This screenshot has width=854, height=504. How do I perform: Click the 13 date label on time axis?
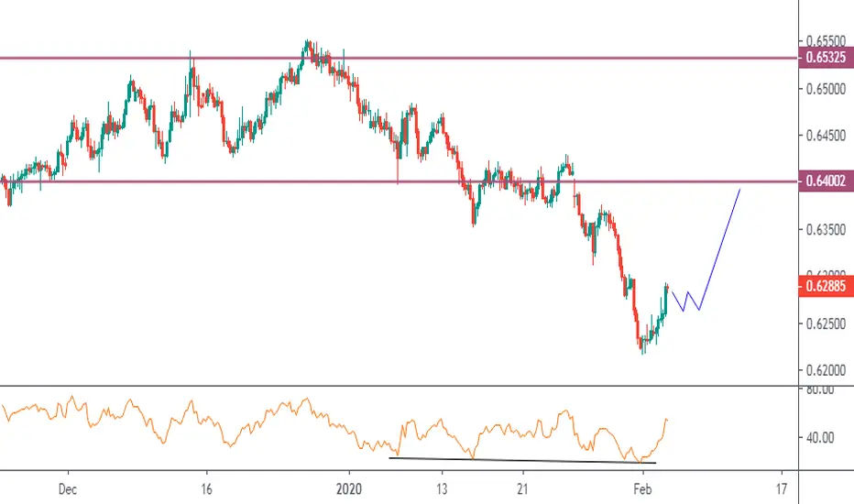coord(442,489)
